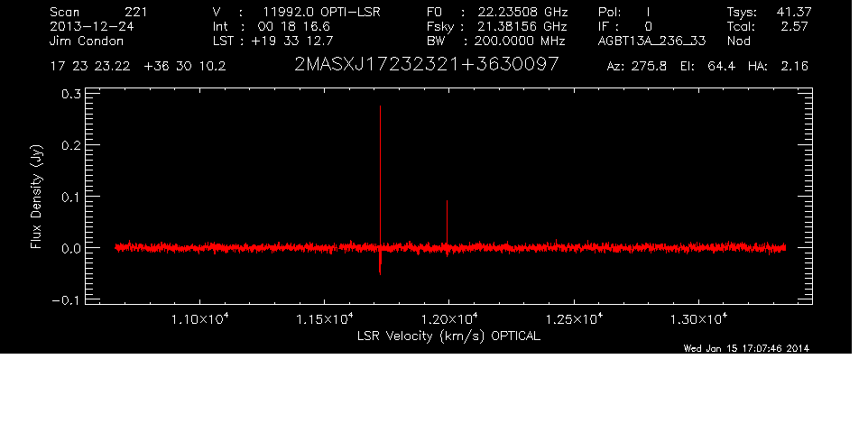Click x-axis tick label 1.15×10⁴
This screenshot has width=868, height=442.
pos(325,318)
